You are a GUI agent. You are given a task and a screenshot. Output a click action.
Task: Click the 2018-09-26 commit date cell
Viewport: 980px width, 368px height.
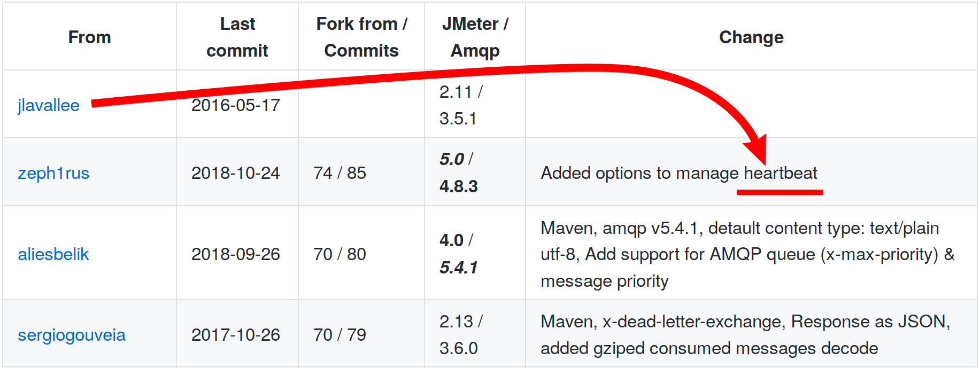tap(236, 254)
